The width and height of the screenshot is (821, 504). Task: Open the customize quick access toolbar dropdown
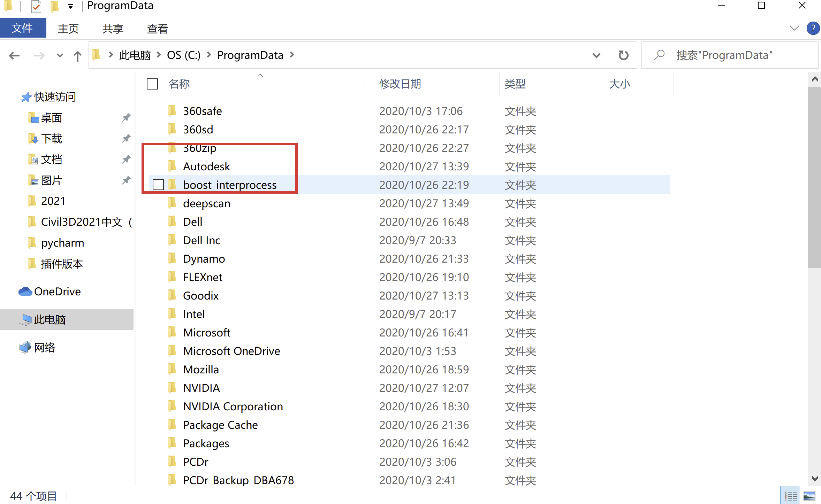pyautogui.click(x=70, y=6)
